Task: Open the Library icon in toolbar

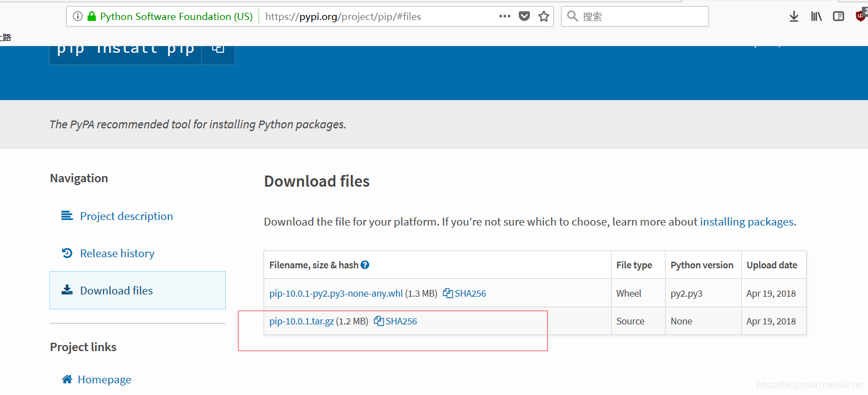Action: coord(816,17)
